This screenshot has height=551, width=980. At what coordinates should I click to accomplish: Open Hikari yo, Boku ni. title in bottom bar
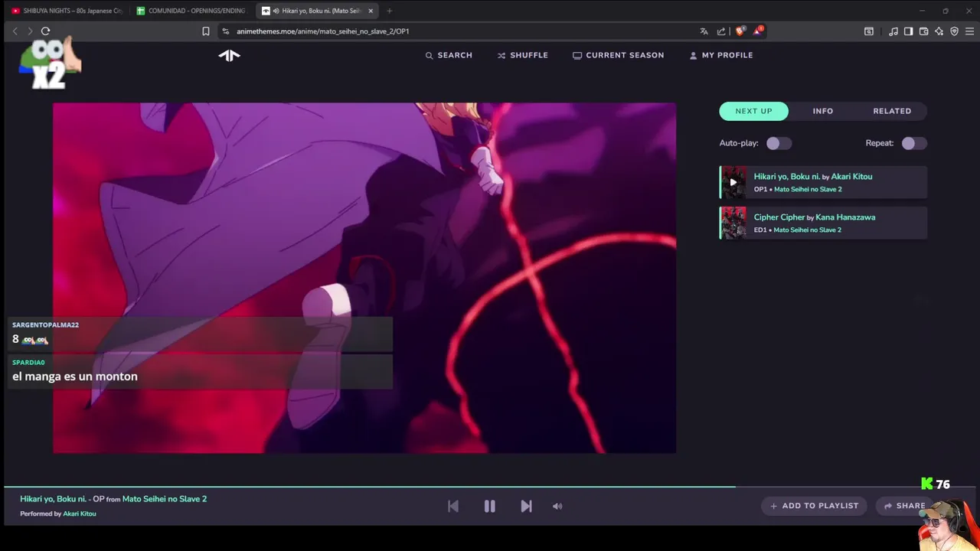click(x=53, y=499)
